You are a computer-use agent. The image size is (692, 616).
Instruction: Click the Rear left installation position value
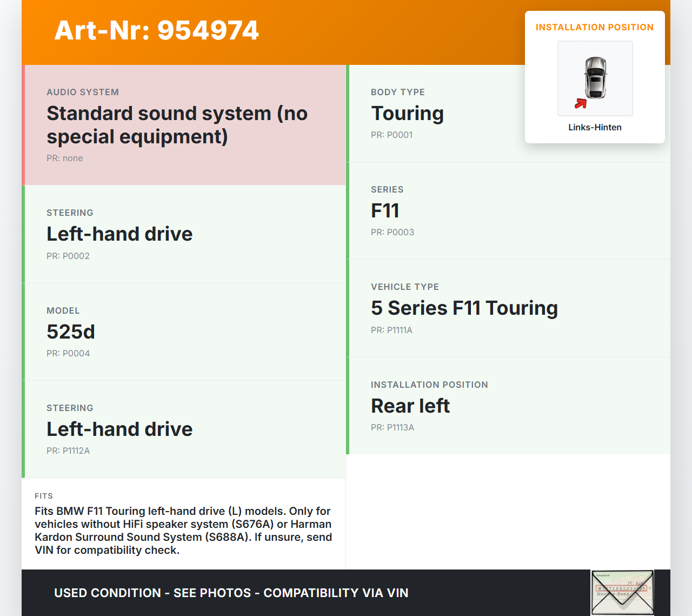(x=410, y=406)
